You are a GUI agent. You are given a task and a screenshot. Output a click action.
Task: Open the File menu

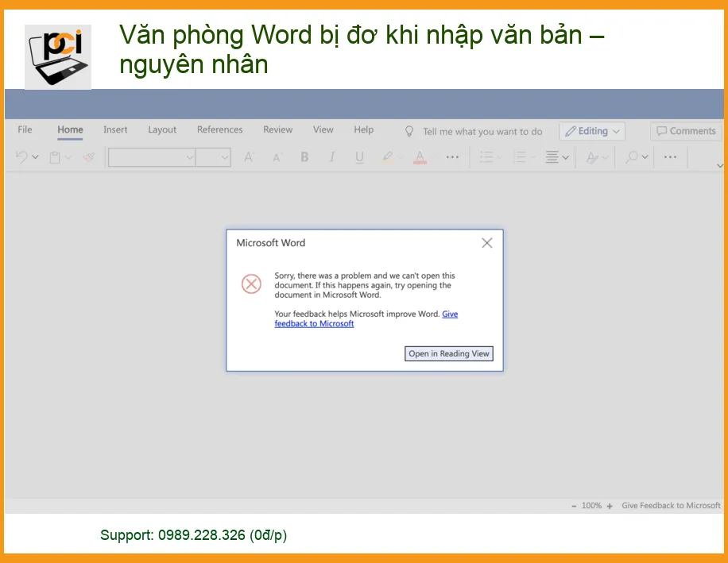[x=25, y=129]
